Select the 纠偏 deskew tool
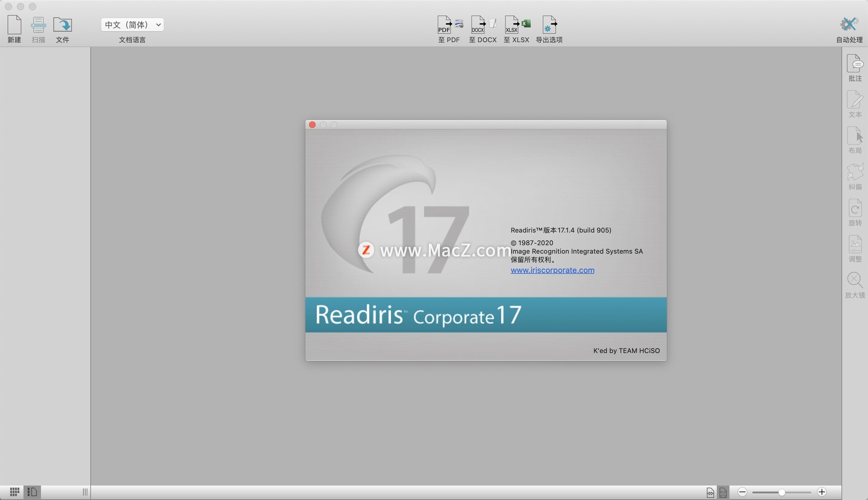Image resolution: width=868 pixels, height=500 pixels. pos(855,176)
